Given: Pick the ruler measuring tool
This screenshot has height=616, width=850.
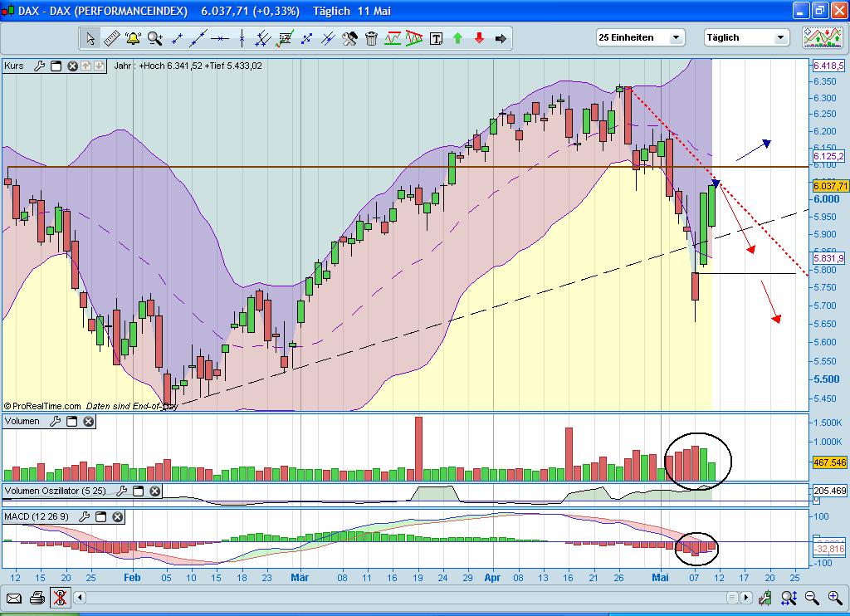Looking at the screenshot, I should (x=112, y=38).
